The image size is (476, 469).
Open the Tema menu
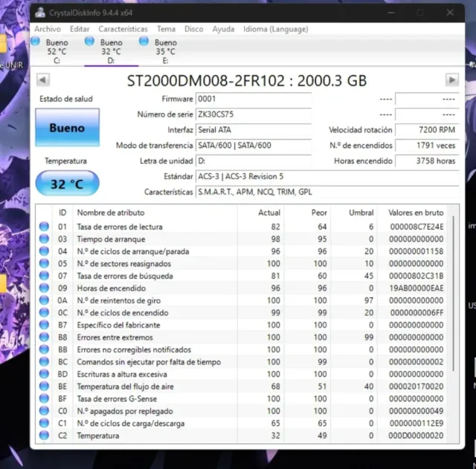[x=166, y=29]
